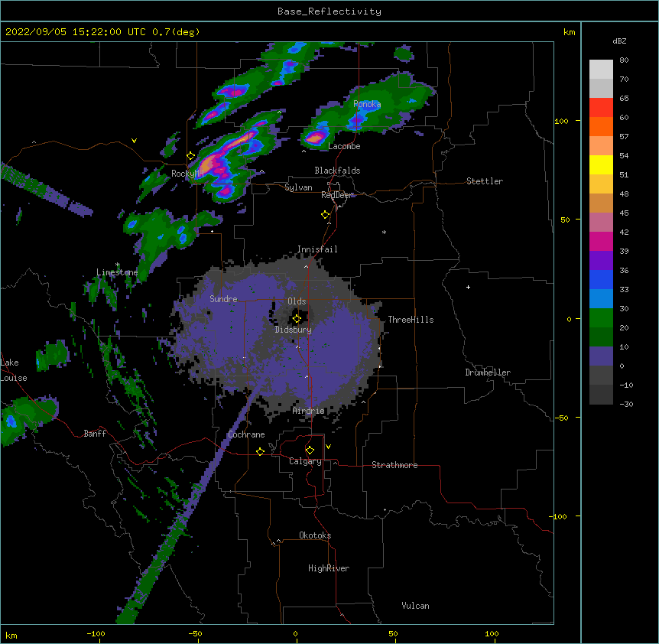Image resolution: width=659 pixels, height=644 pixels.
Task: Click the RockyMH label
Action: tap(187, 174)
